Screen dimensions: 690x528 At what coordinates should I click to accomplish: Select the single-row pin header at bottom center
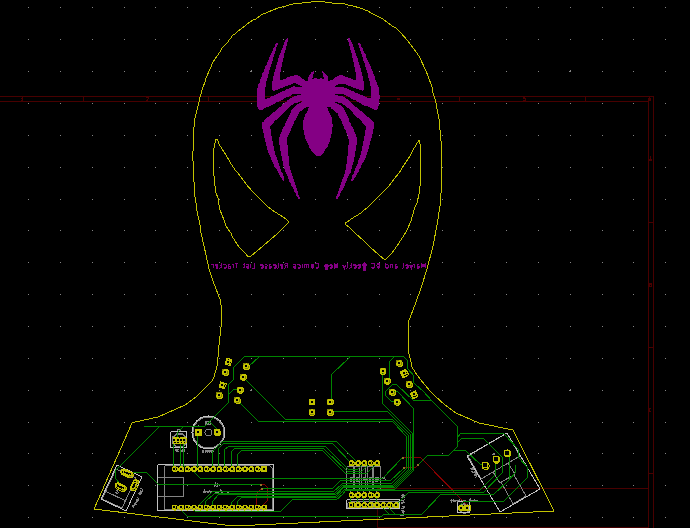[x=373, y=505]
